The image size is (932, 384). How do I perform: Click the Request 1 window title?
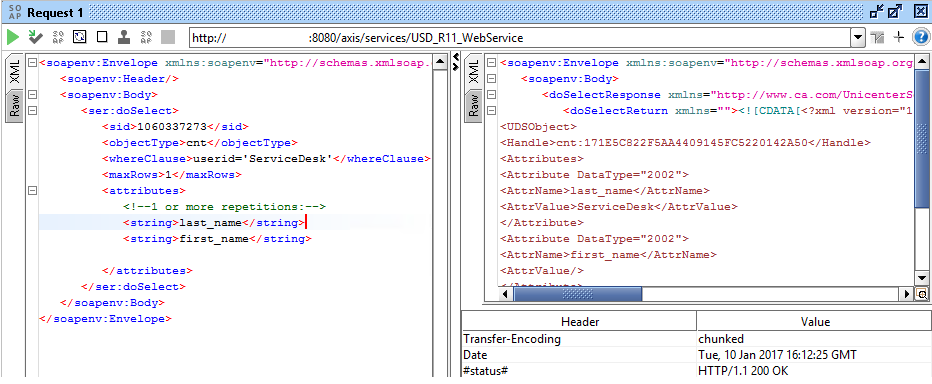point(55,12)
